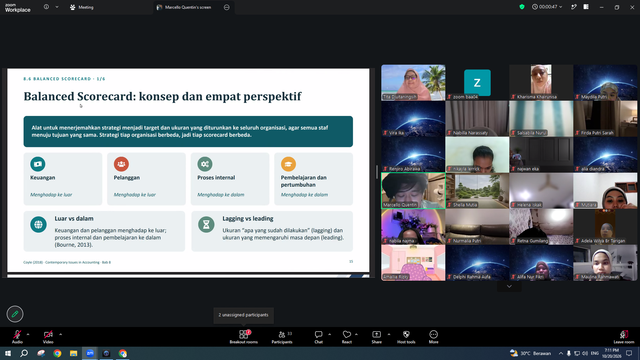Expand video options arrow beside Video
The height and width of the screenshot is (360, 640).
60,334
